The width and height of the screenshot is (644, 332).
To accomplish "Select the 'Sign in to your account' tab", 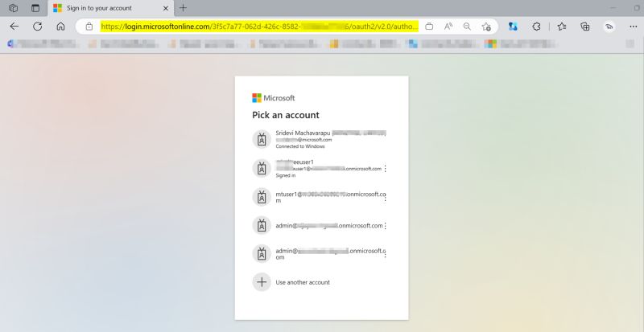I will point(111,8).
